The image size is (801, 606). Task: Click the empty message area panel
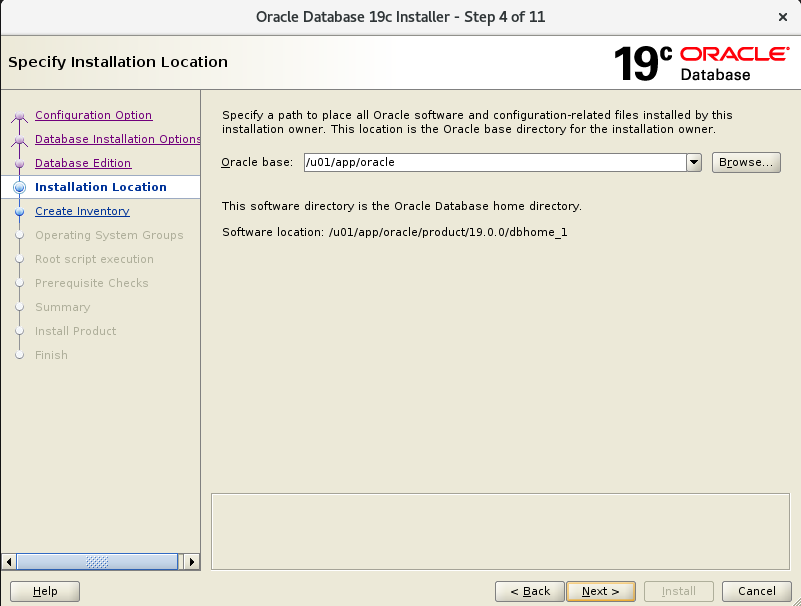coord(500,531)
